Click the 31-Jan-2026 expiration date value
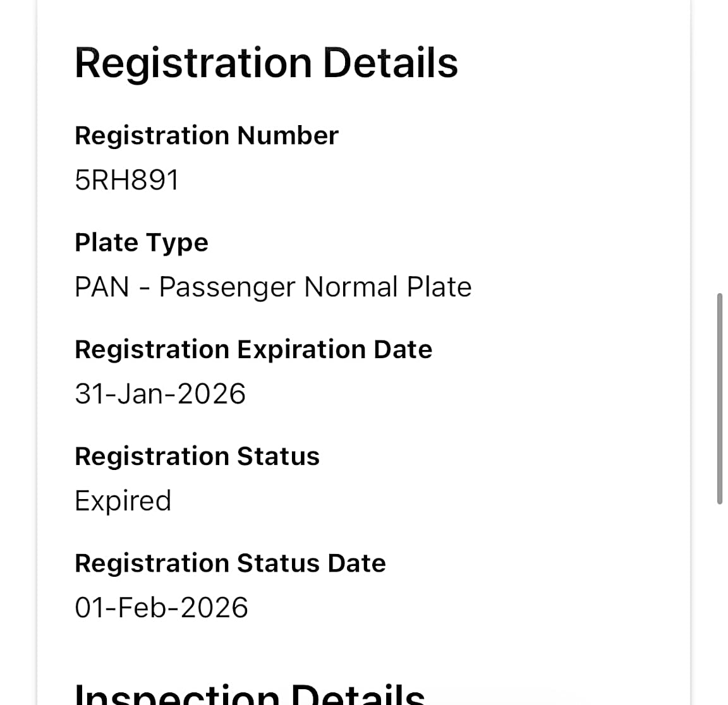Screen dimensions: 728x705 (160, 394)
